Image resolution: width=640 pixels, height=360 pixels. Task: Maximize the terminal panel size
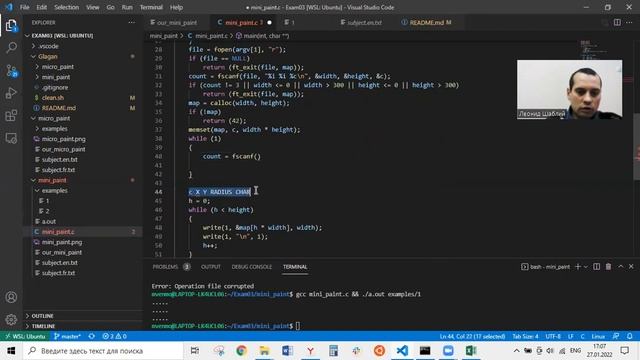620,267
